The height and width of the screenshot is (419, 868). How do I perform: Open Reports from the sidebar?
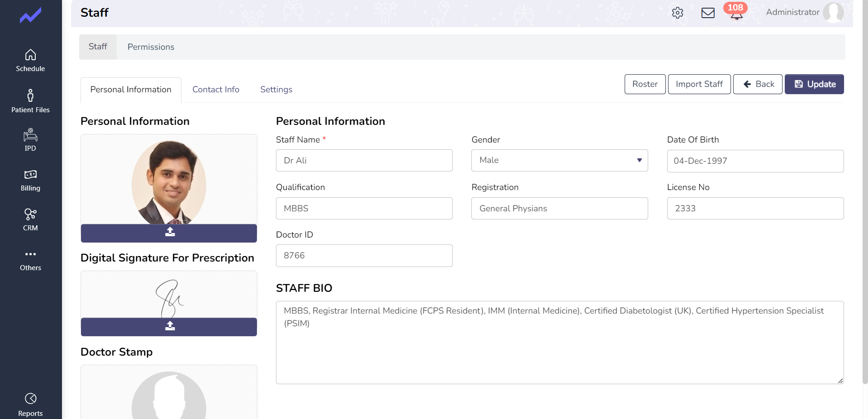(30, 405)
